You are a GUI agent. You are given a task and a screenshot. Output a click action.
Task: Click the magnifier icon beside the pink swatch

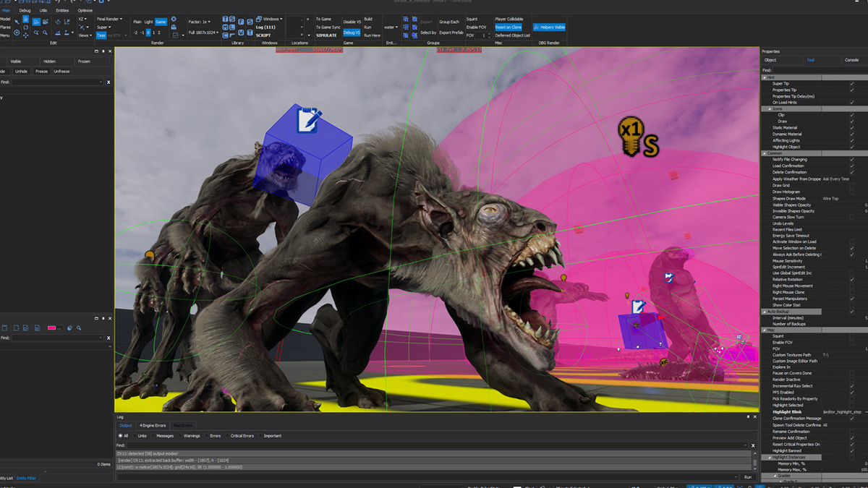tap(80, 328)
